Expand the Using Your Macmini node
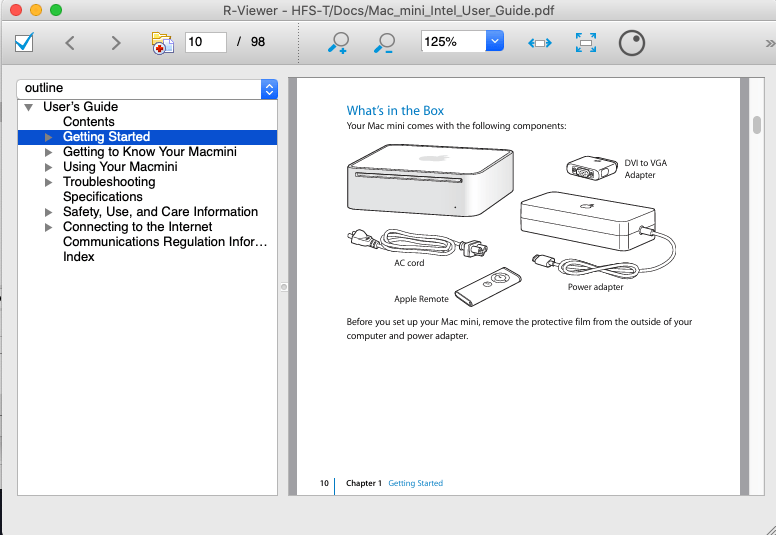 pyautogui.click(x=48, y=167)
